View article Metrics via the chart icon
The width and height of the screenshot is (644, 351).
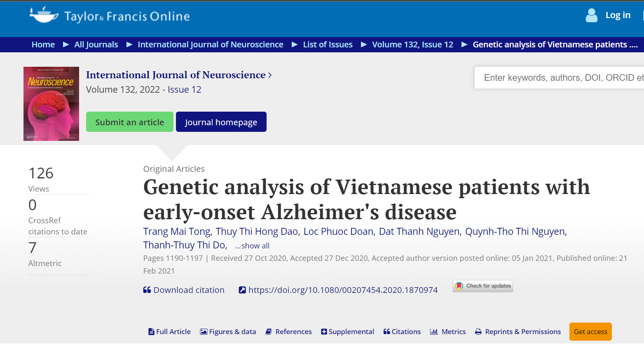[434, 331]
